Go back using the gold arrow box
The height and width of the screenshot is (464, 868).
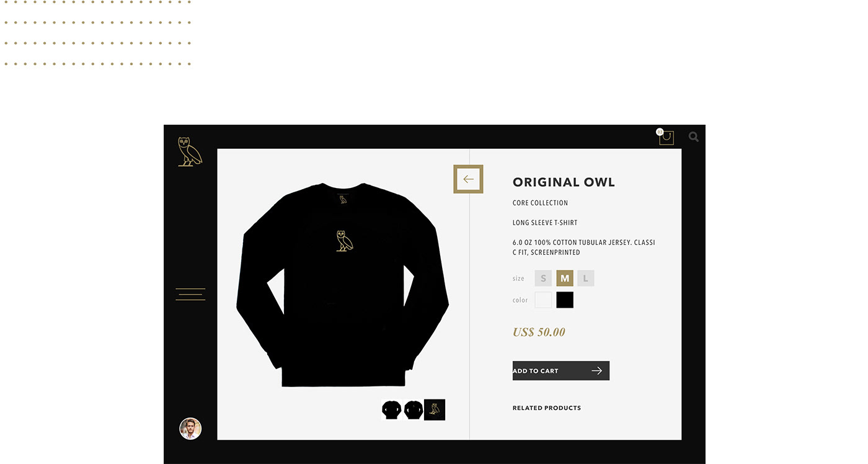point(468,179)
